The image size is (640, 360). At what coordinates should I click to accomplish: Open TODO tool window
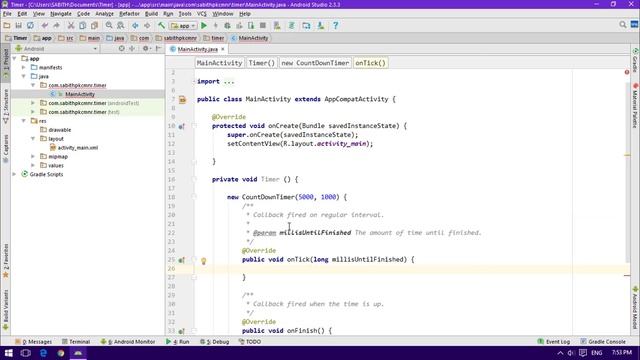pos(249,342)
